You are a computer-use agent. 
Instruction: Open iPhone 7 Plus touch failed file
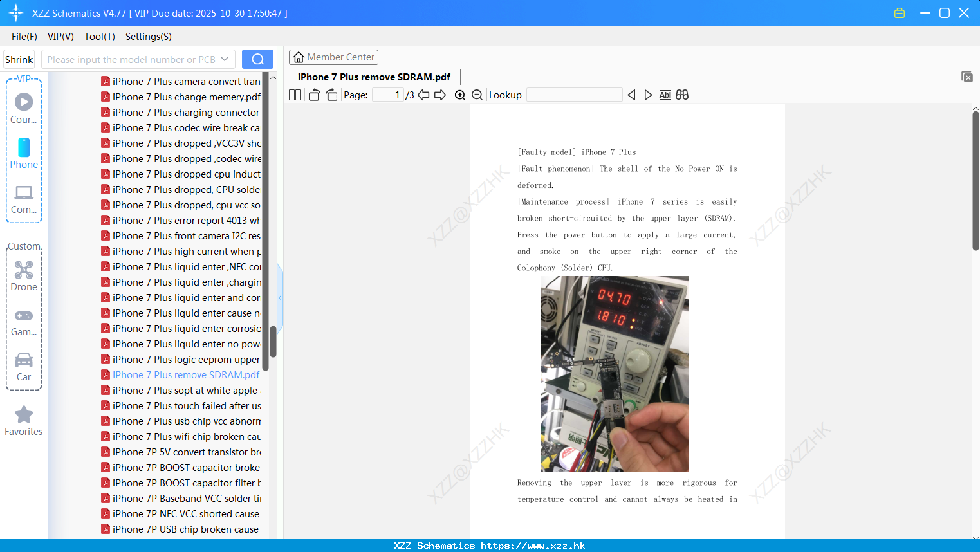click(x=181, y=406)
